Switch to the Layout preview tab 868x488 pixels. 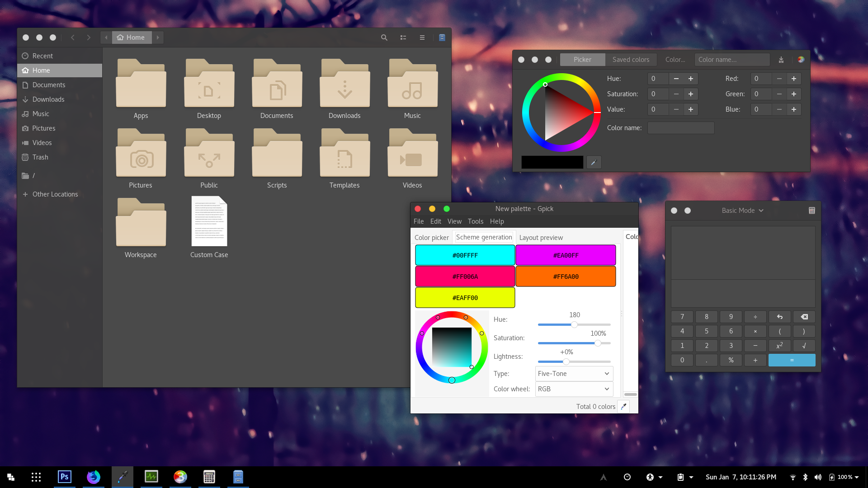click(x=541, y=237)
